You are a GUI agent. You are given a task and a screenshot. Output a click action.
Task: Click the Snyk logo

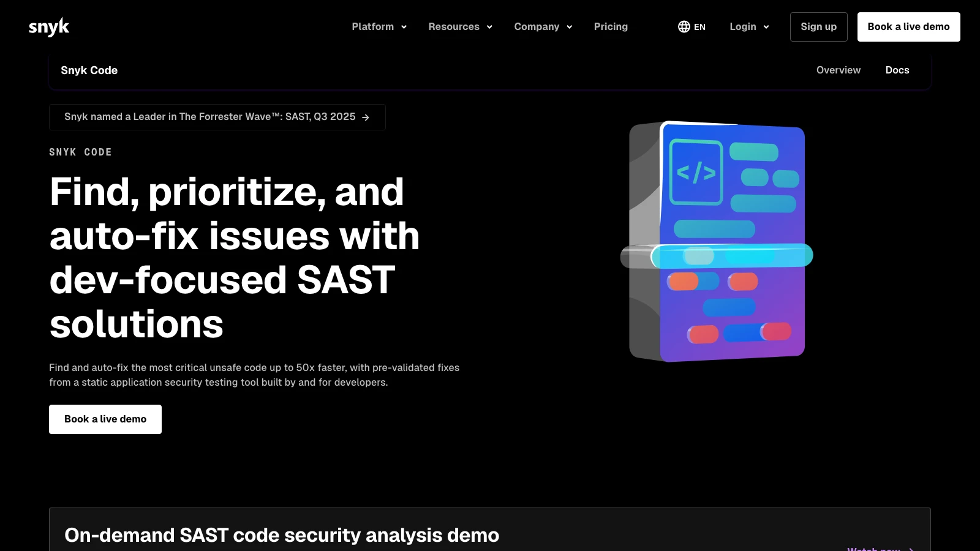pyautogui.click(x=49, y=27)
